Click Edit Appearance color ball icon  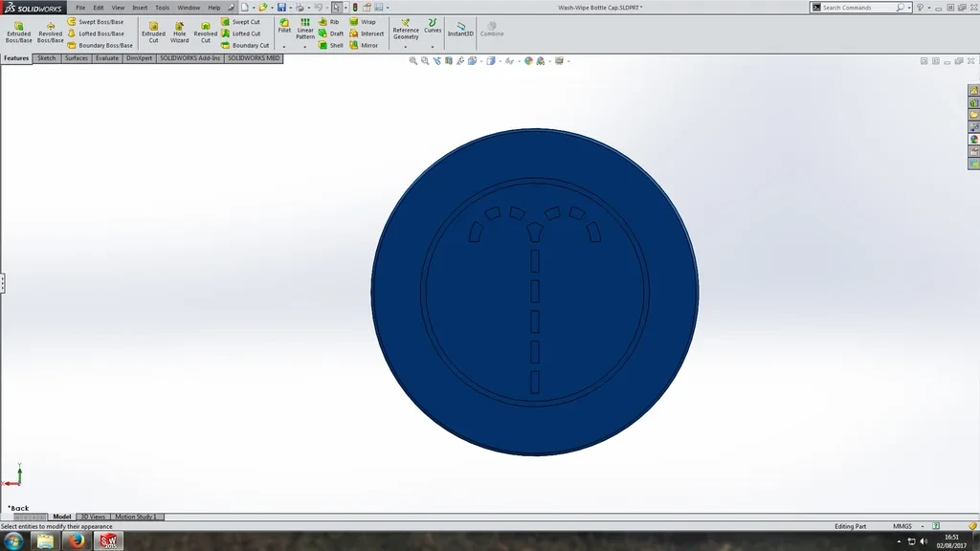click(x=528, y=60)
